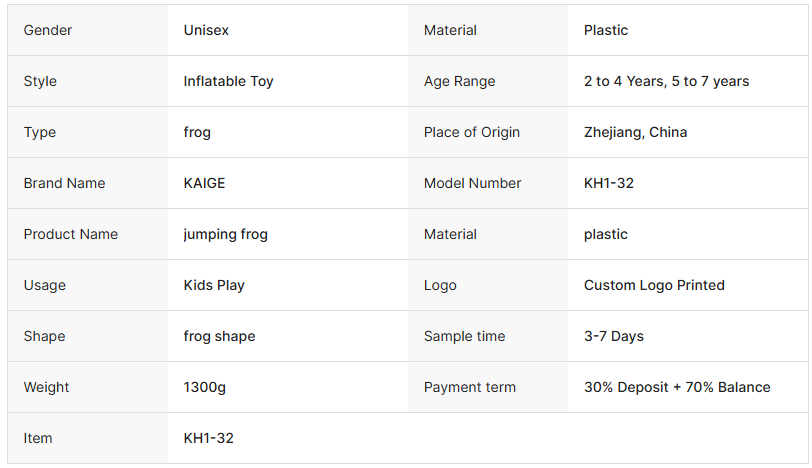Click the Place of Origin label
The width and height of the screenshot is (812, 468).
[472, 132]
